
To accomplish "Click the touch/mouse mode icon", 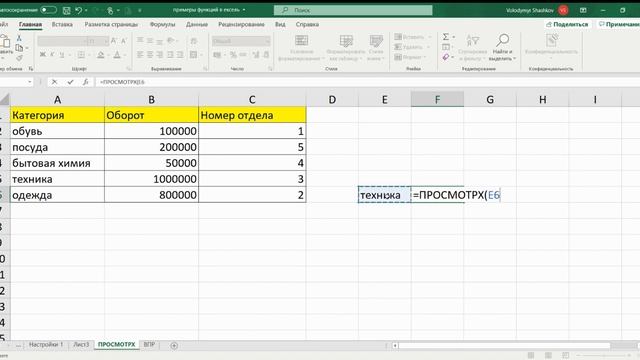I will tap(110, 10).
